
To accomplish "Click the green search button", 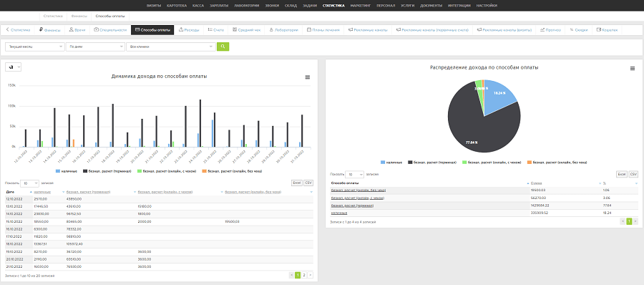I will point(223,47).
